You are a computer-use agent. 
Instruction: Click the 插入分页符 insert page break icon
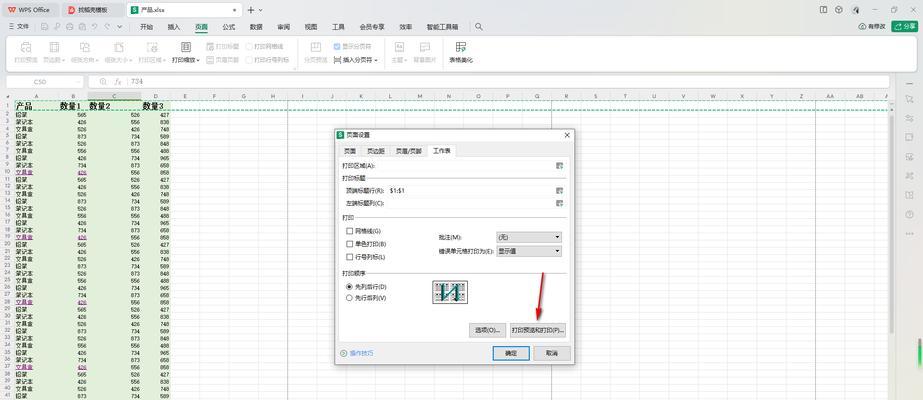[x=337, y=60]
